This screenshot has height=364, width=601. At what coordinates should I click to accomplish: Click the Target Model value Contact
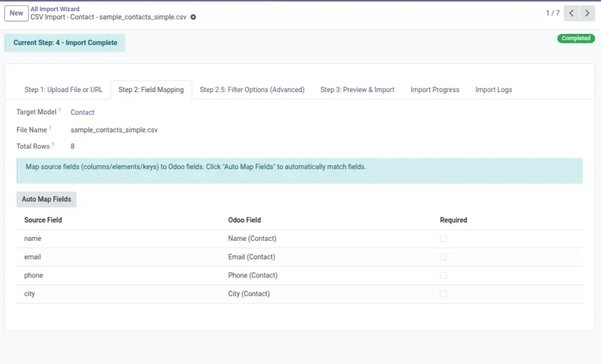tap(82, 112)
